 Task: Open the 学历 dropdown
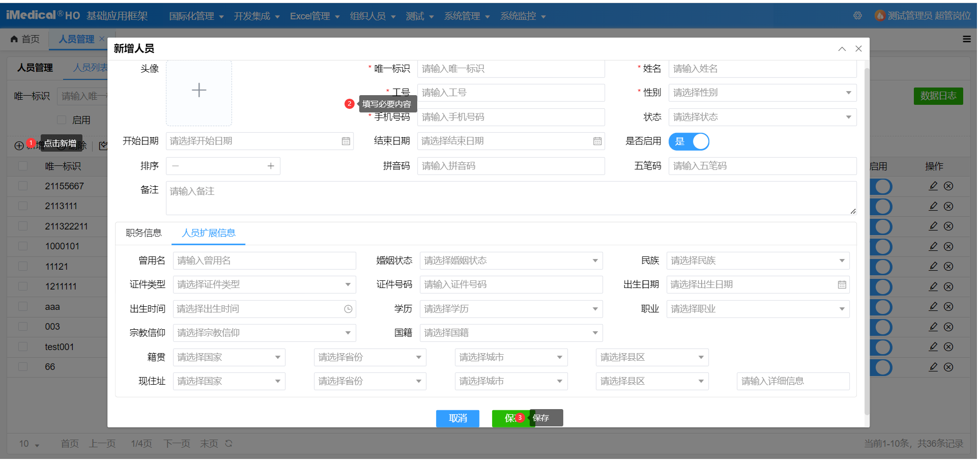pos(511,309)
